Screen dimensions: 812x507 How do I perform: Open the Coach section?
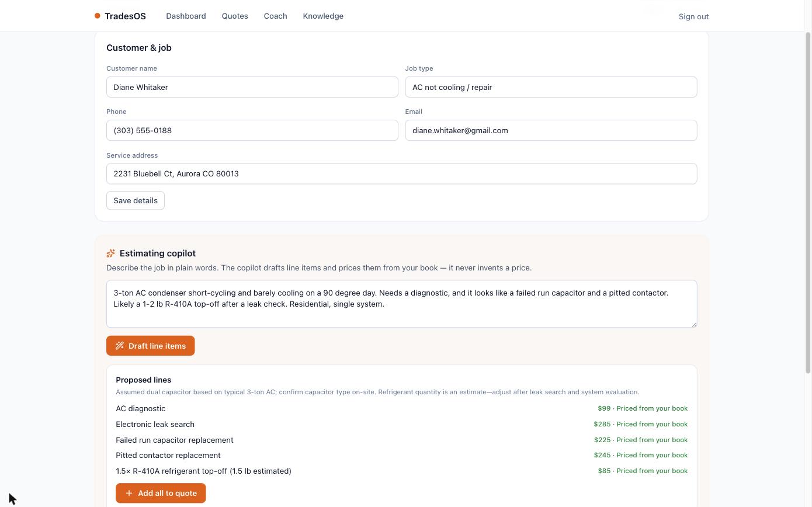click(x=275, y=16)
